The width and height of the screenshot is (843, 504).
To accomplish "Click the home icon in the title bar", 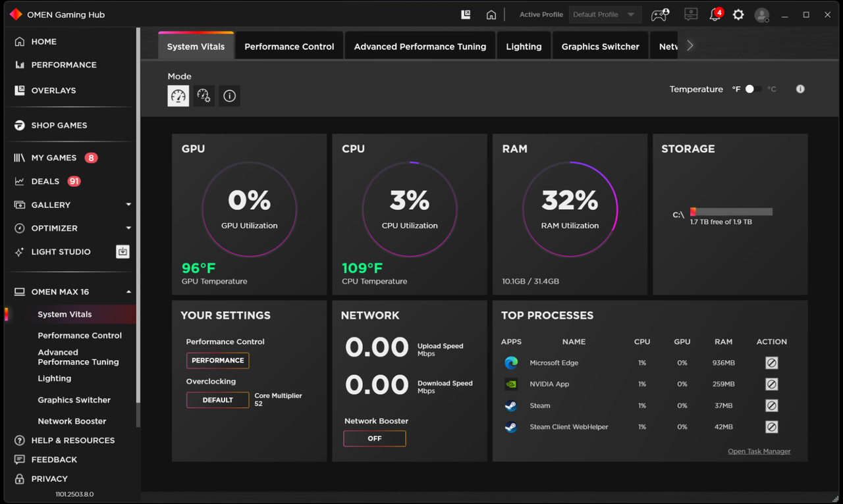I will click(491, 14).
